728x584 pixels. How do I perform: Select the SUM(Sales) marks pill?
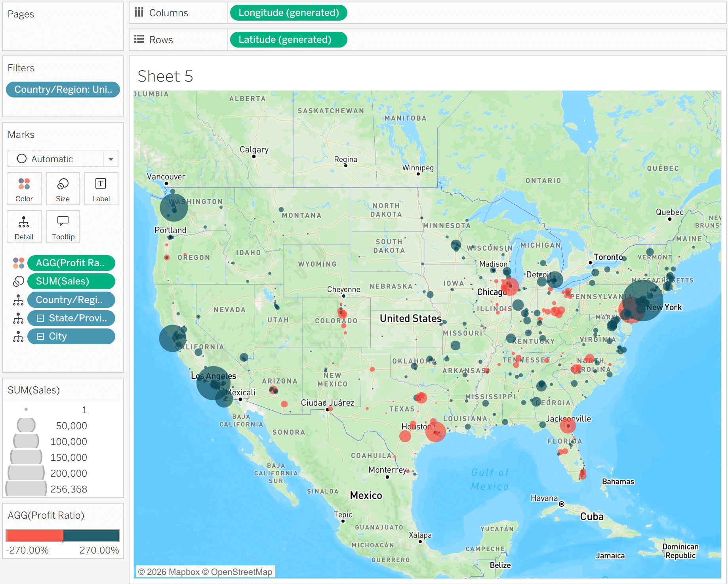click(71, 281)
